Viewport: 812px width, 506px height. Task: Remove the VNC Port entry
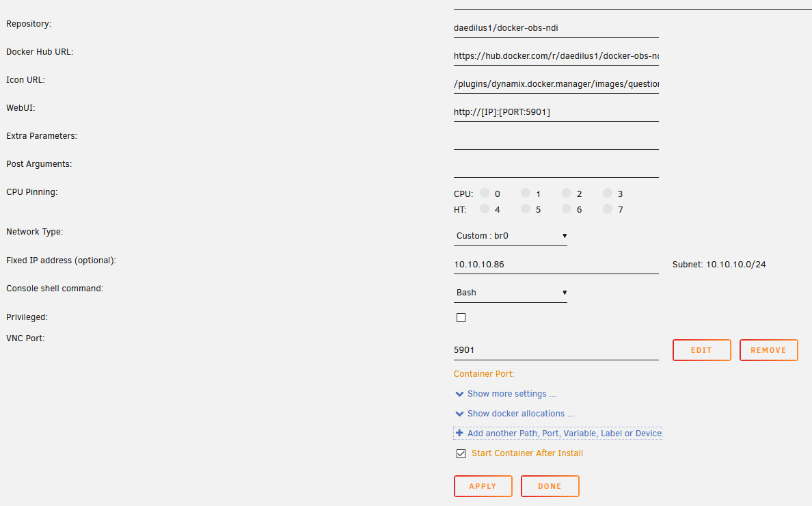768,350
